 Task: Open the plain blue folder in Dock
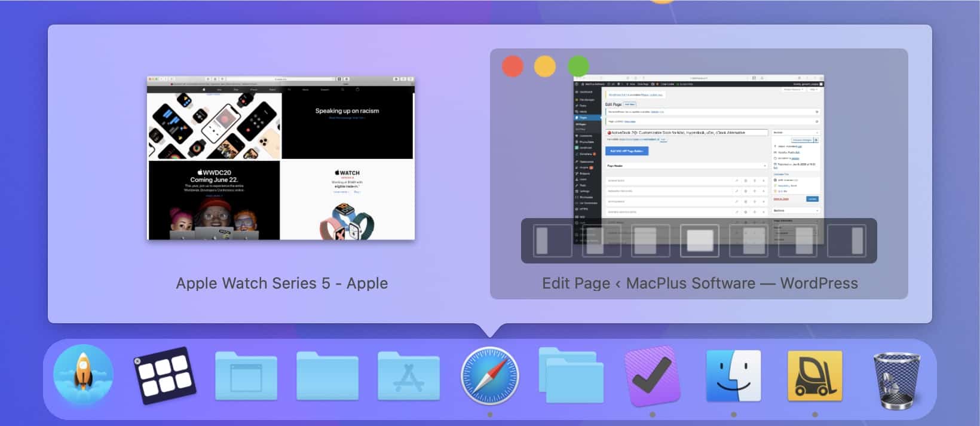pyautogui.click(x=327, y=376)
